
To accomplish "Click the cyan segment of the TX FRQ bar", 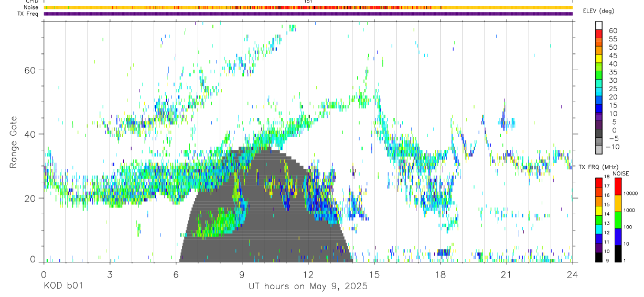I will point(599,229).
